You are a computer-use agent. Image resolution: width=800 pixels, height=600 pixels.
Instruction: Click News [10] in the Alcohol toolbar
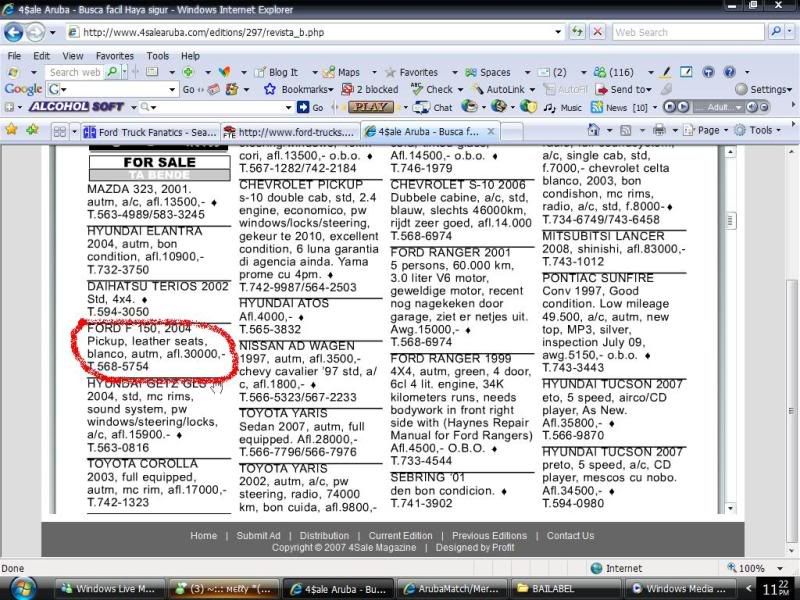(619, 107)
